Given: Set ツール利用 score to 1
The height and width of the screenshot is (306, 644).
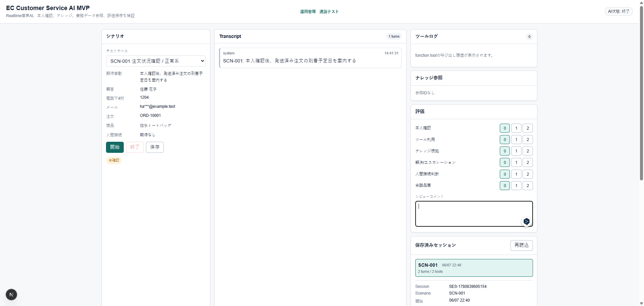Looking at the screenshot, I should coord(516,139).
